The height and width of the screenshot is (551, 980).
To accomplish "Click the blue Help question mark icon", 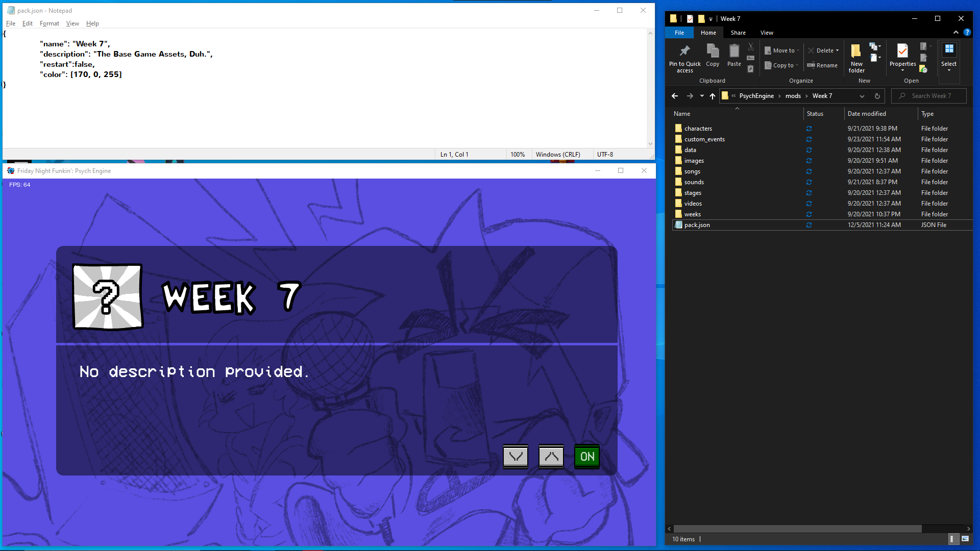I will tap(967, 32).
